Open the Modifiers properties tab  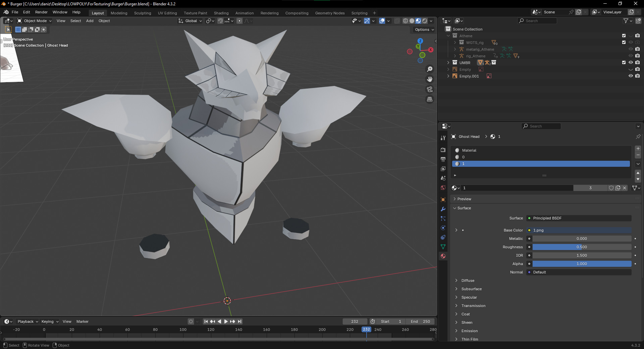[x=443, y=209]
